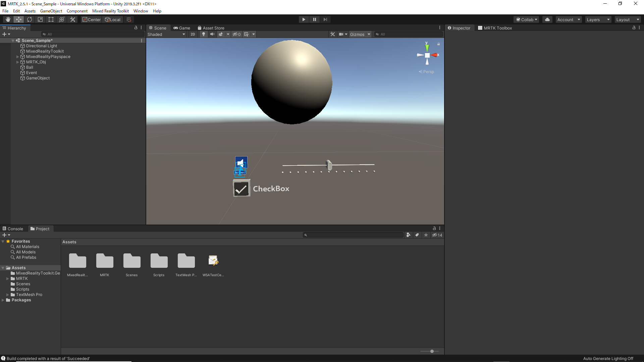Viewport: 644px width, 362px height.
Task: Select the Hand tool in the toolbar
Action: [7, 19]
